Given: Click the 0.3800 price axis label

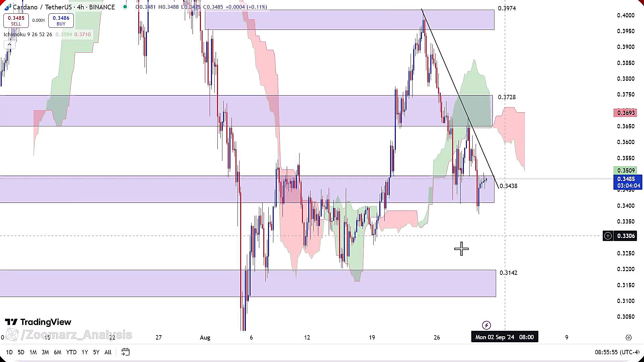Looking at the screenshot, I should click(x=626, y=79).
